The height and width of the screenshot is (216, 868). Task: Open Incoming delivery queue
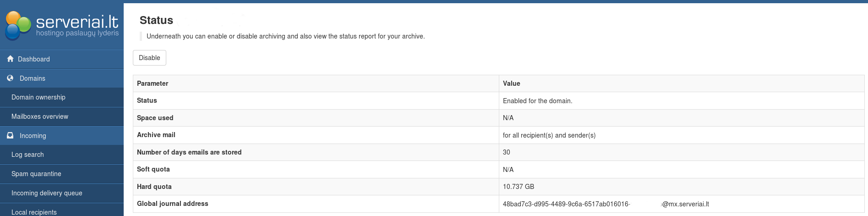click(x=47, y=193)
